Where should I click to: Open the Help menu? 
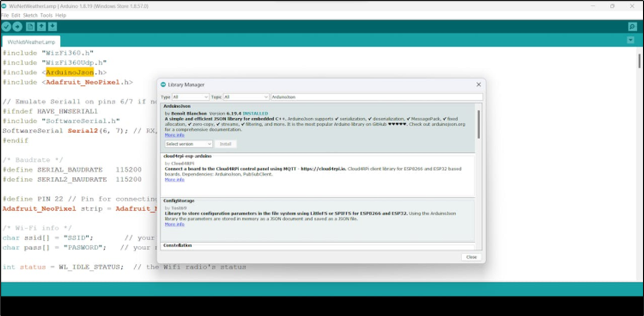click(x=60, y=15)
